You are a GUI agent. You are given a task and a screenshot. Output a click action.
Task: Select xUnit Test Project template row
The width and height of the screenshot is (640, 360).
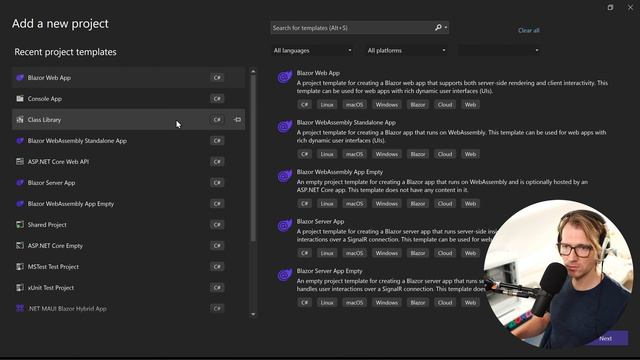click(x=128, y=287)
